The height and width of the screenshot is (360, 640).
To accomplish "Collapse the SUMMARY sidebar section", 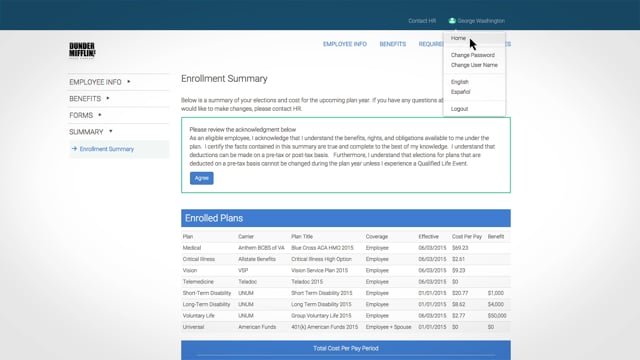I will tap(91, 132).
